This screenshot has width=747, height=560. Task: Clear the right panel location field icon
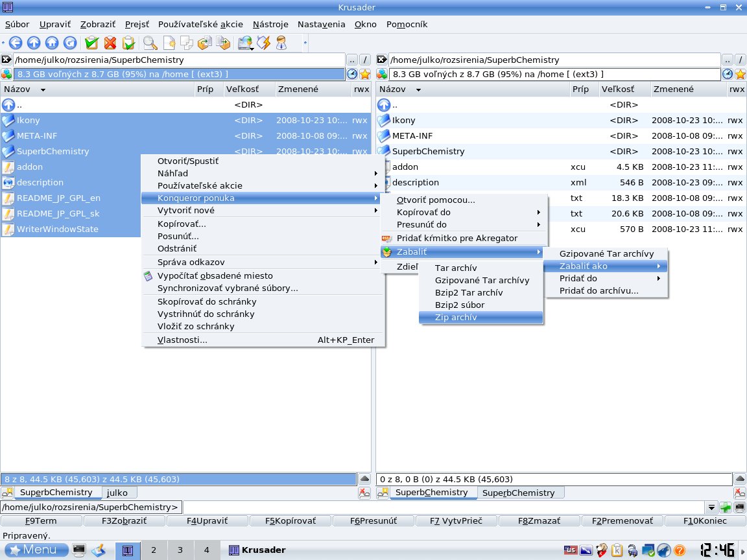381,60
